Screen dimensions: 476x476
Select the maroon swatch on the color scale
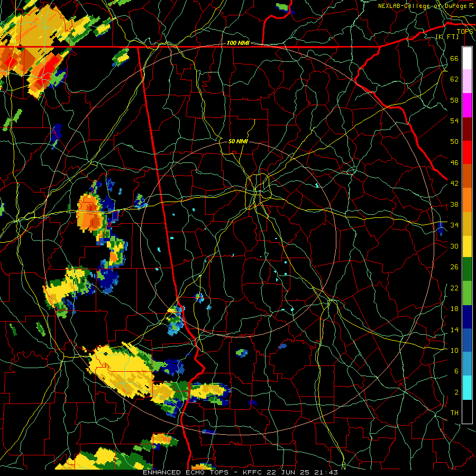tap(467, 129)
